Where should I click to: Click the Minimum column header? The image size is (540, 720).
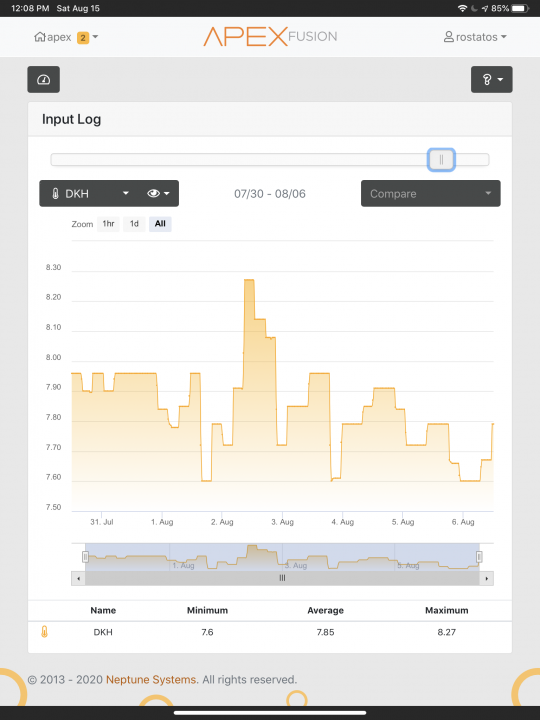[x=207, y=610]
